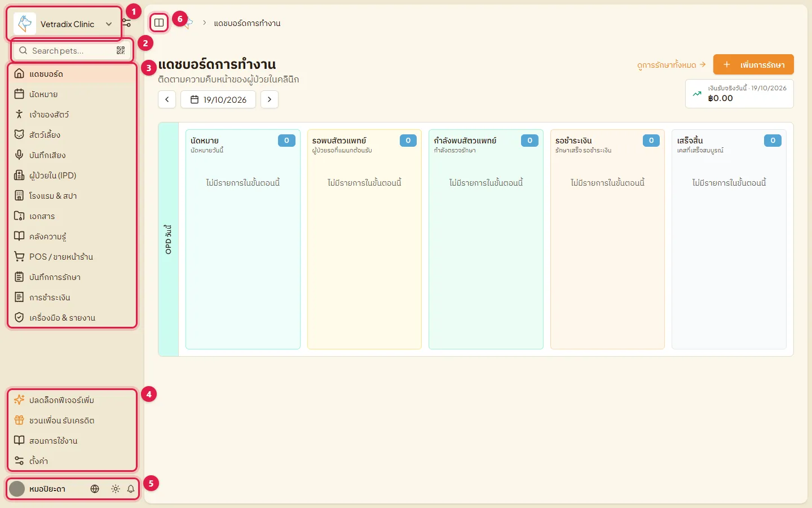Go to การชำระเงิน billing page
812x508 pixels.
72,297
